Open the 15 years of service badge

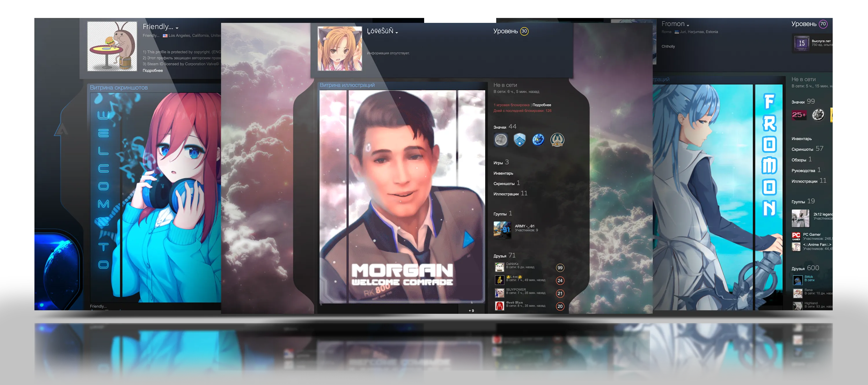(802, 43)
